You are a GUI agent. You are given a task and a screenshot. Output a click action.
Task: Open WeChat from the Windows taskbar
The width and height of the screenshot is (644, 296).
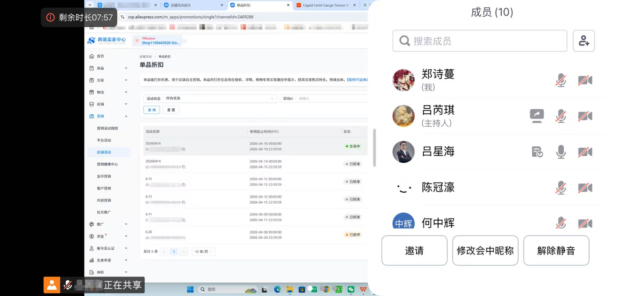point(351,289)
